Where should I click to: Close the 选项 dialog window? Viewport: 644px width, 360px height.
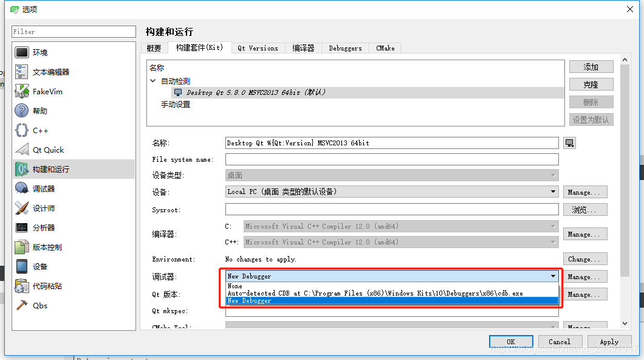pos(629,9)
